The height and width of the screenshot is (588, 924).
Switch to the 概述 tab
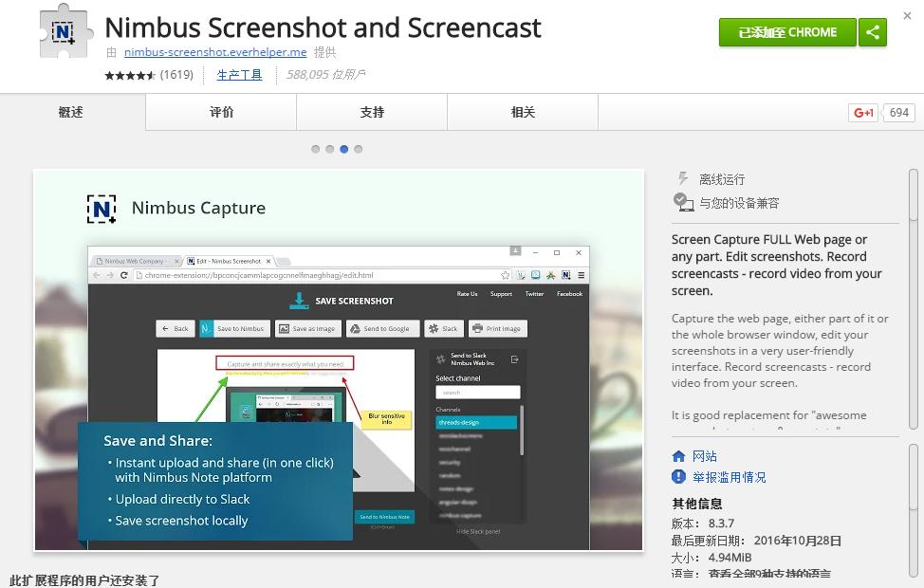[x=71, y=112]
